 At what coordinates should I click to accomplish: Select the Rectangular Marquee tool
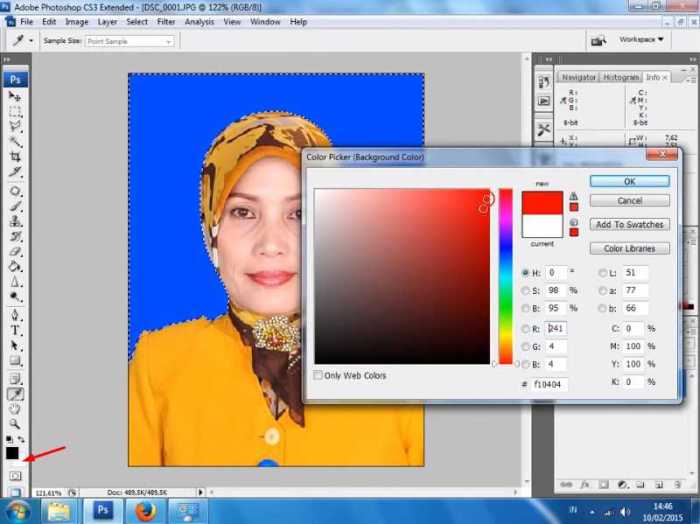click(x=15, y=111)
